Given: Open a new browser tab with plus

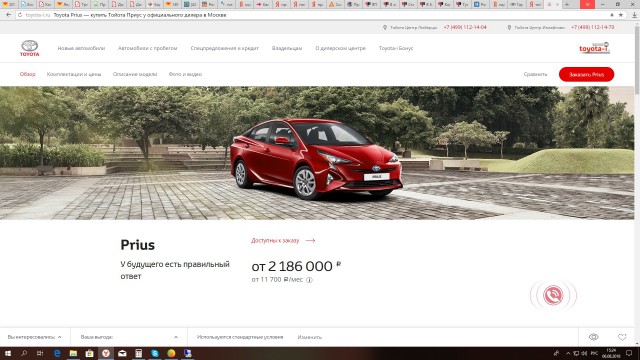Looking at the screenshot, I should pyautogui.click(x=567, y=4).
